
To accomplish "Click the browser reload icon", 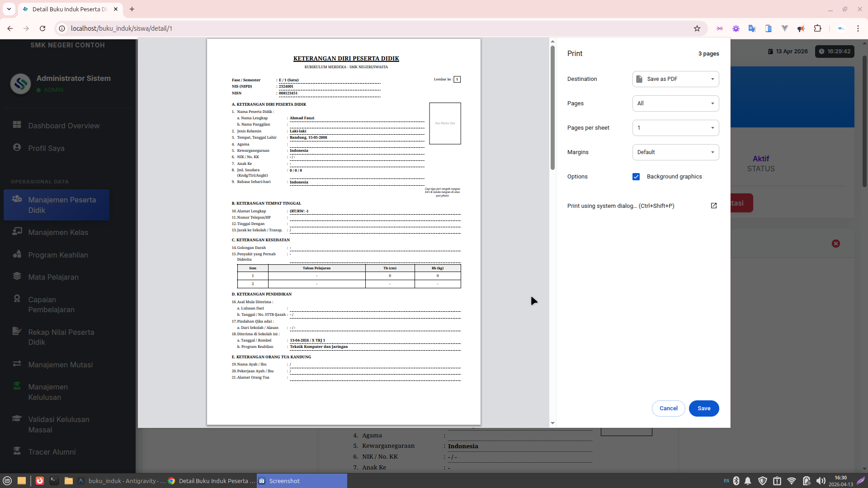I will [x=42, y=28].
